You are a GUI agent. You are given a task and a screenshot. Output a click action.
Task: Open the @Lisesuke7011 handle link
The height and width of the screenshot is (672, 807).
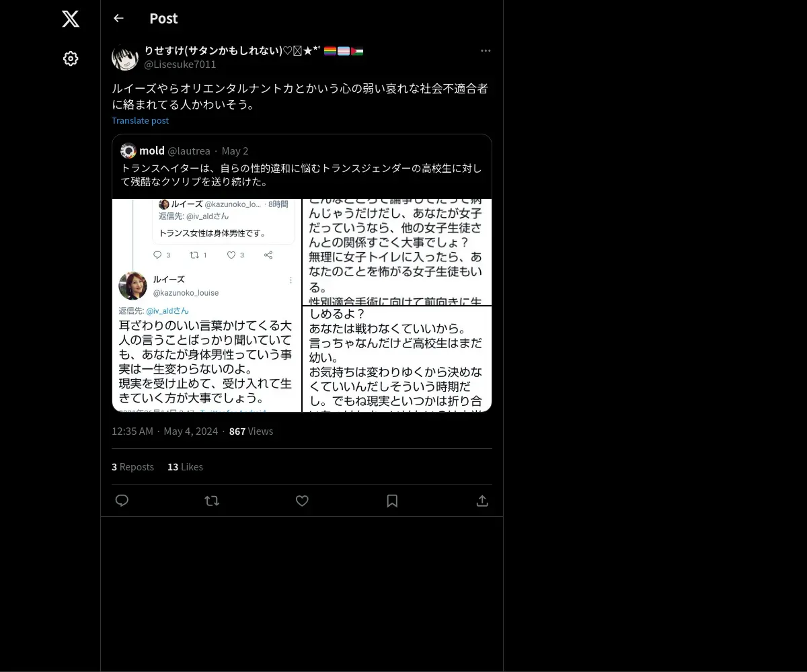180,64
